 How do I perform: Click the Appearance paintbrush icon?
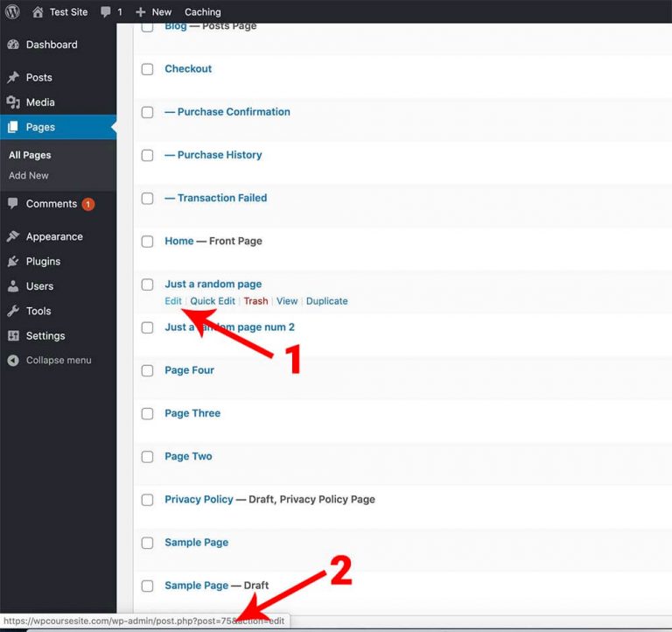tap(13, 236)
